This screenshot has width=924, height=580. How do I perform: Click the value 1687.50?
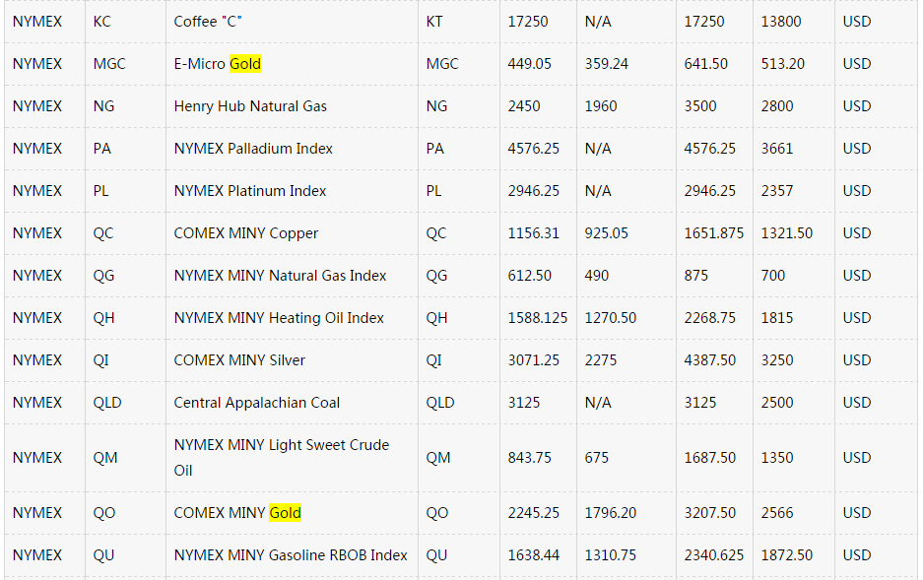pyautogui.click(x=709, y=458)
